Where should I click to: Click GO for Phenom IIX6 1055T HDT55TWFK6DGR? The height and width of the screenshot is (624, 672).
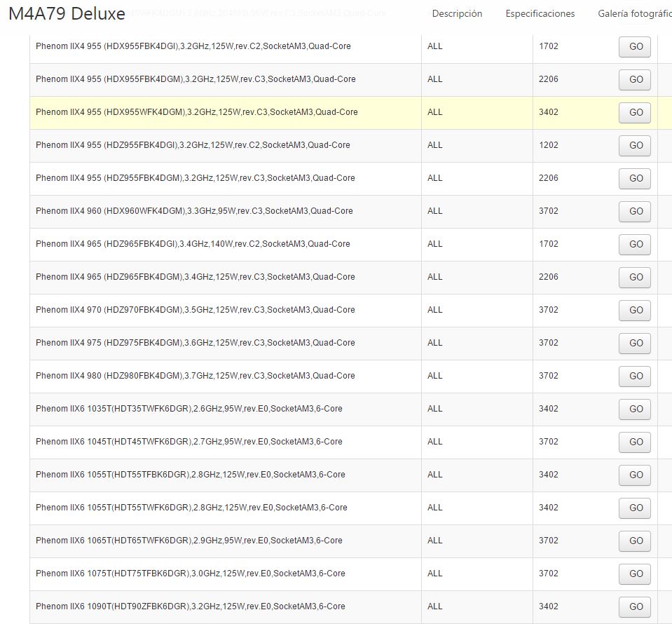[635, 508]
